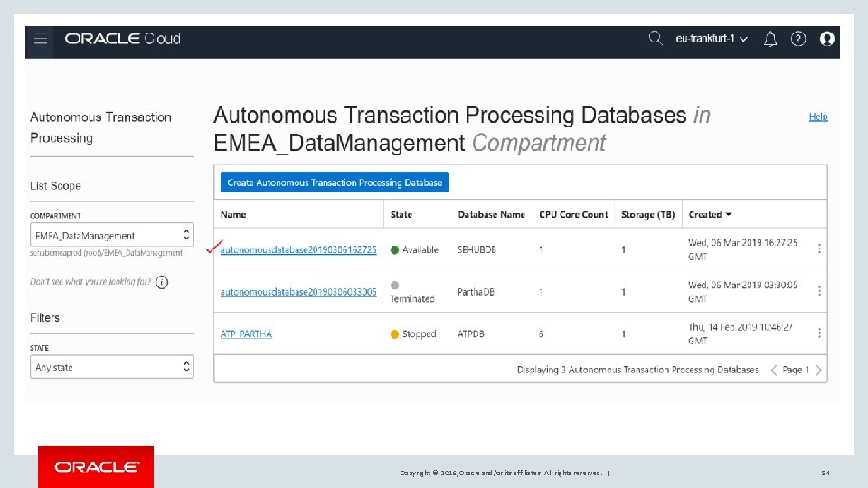Viewport: 868px width, 488px height.
Task: Click the Stopped orange status indicator
Action: point(394,334)
